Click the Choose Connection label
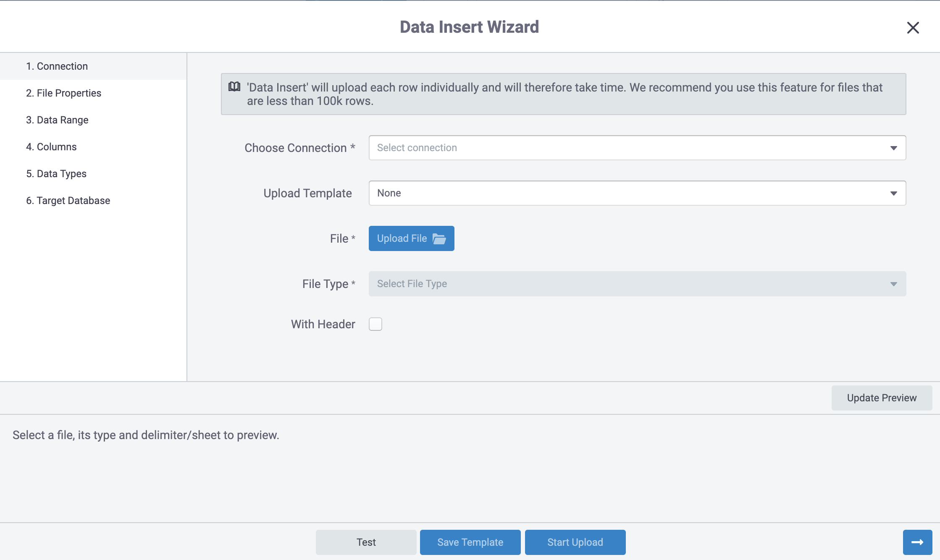 click(x=300, y=148)
